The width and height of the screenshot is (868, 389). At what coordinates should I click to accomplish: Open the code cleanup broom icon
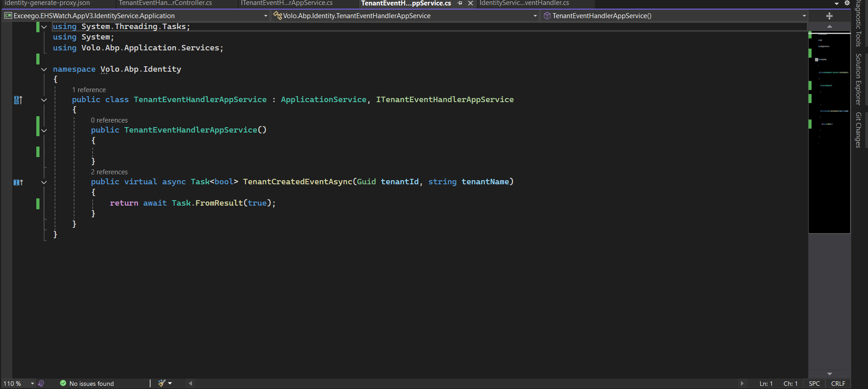pyautogui.click(x=162, y=384)
